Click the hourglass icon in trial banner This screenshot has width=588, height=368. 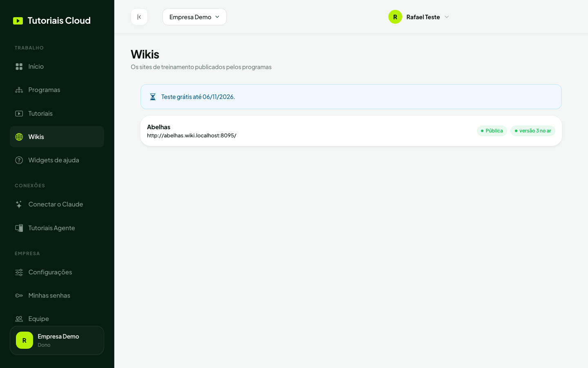pos(153,97)
